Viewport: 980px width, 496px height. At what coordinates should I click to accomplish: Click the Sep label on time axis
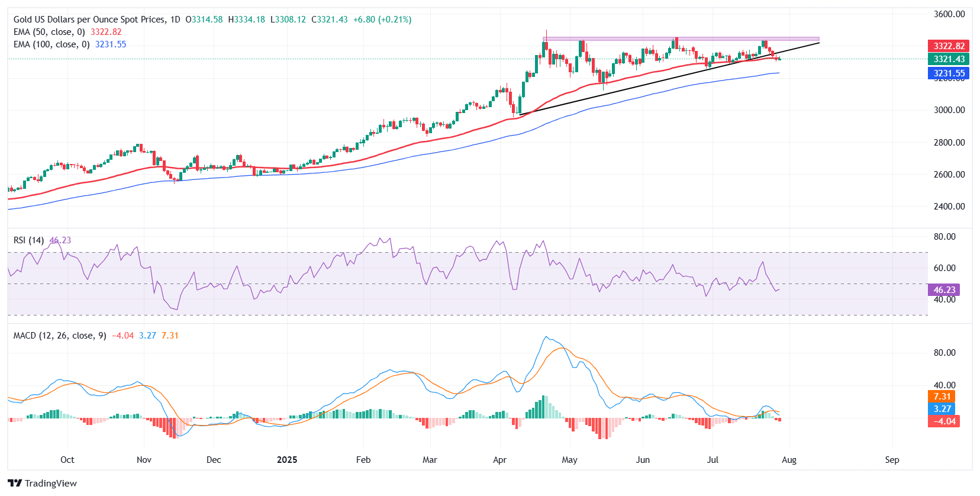tap(892, 460)
